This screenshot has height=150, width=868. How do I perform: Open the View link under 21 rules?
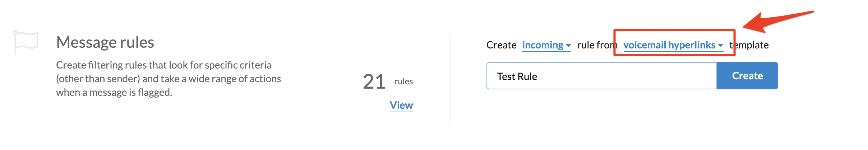(x=401, y=106)
